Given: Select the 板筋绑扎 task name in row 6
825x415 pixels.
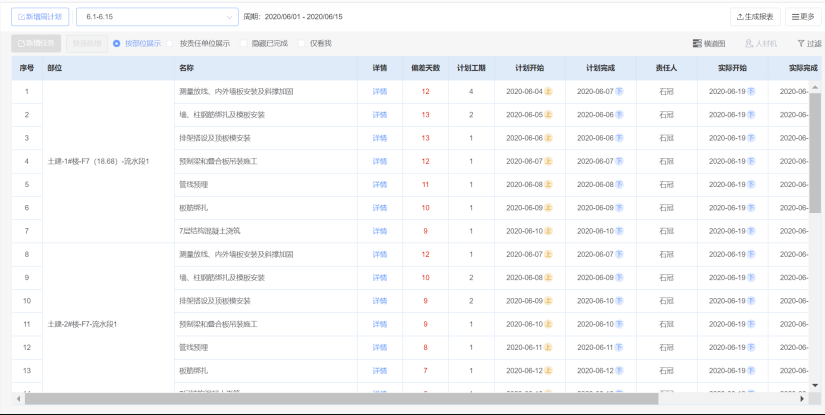Looking at the screenshot, I should (x=193, y=208).
